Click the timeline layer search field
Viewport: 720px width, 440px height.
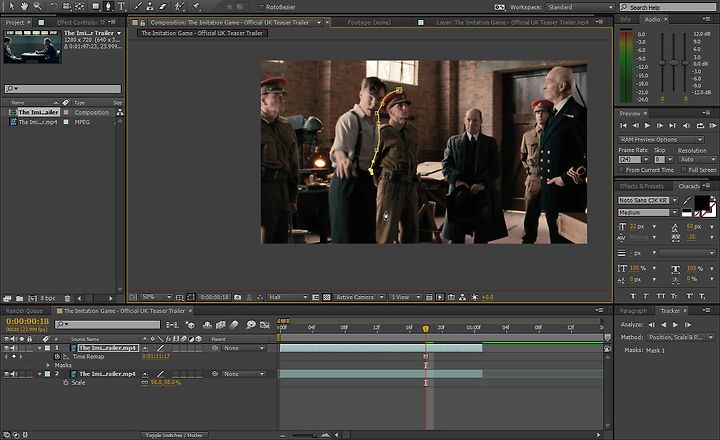107,324
